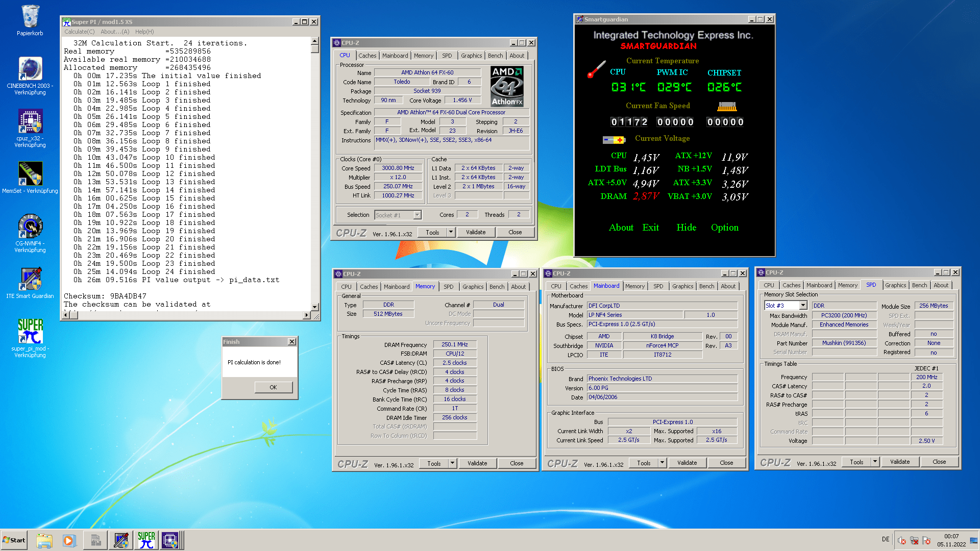Launch the cpuz_x32 desktop shortcut
This screenshot has width=980, height=551.
tap(30, 128)
